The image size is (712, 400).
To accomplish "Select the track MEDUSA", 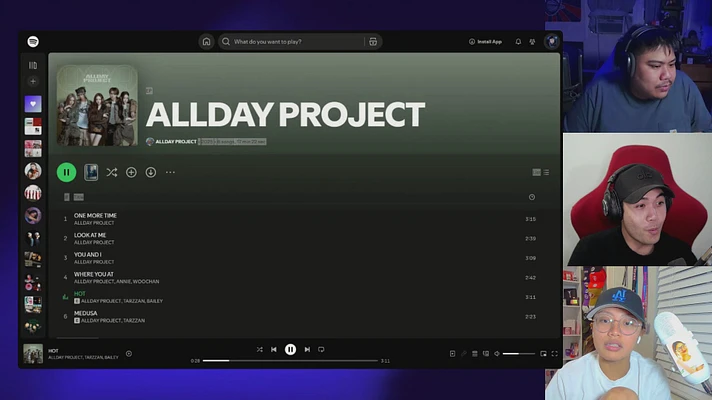I will point(85,313).
